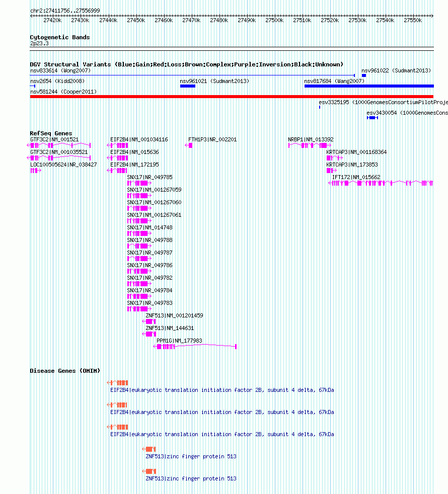Click the PPM1G|NM_177983 label text
The height and width of the screenshot is (494, 448).
click(x=179, y=341)
